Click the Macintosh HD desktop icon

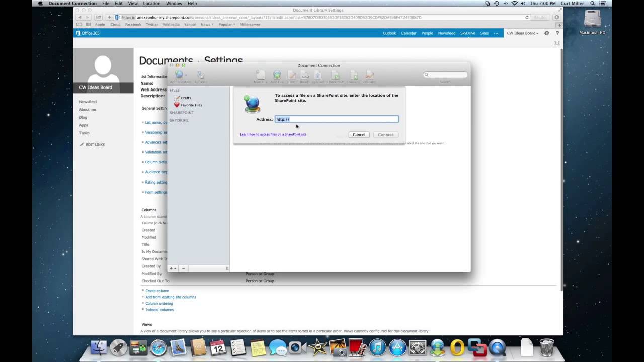(592, 20)
